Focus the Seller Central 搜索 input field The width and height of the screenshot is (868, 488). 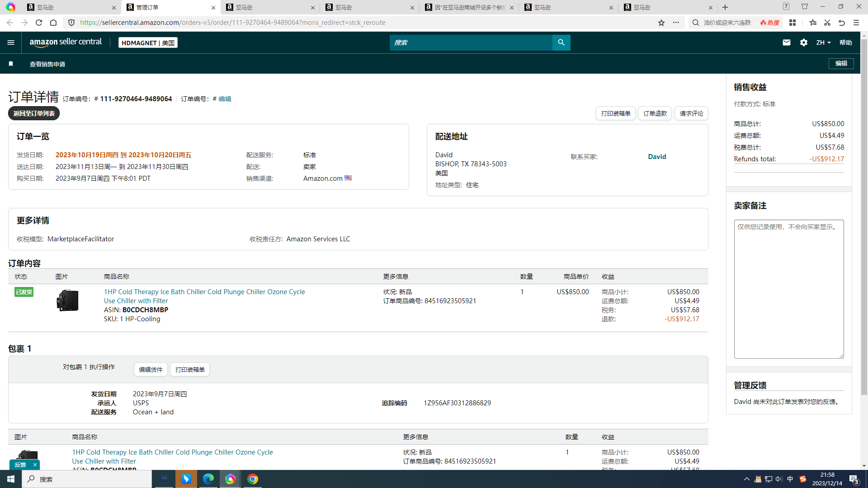471,42
